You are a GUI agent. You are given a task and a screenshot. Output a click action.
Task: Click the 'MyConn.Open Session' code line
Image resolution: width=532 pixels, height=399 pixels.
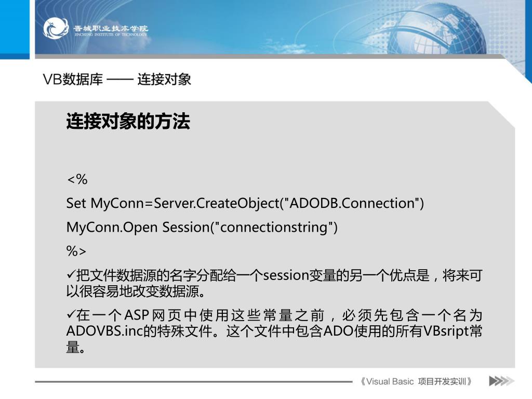pyautogui.click(x=202, y=228)
